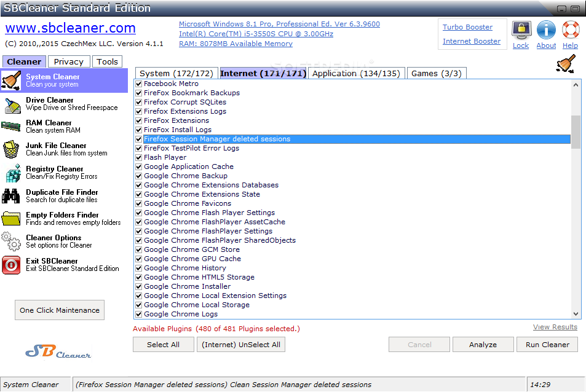Click (Internet) UnSelect All button
The height and width of the screenshot is (392, 586).
(x=241, y=345)
